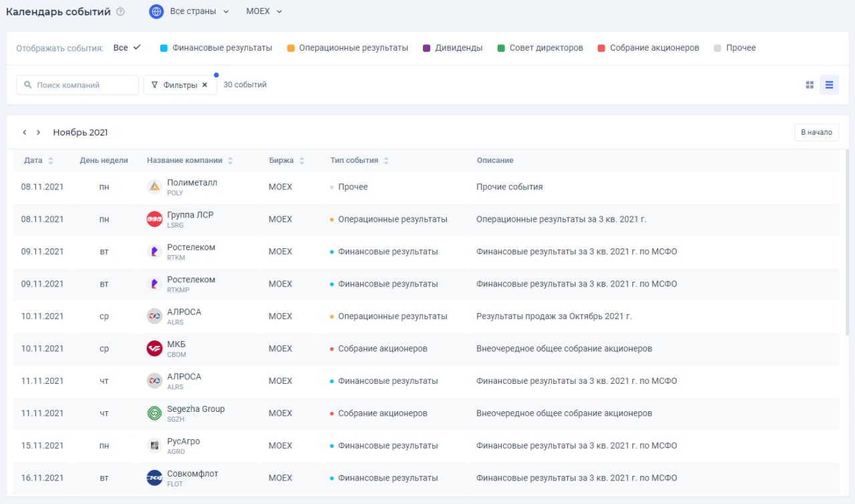Click the Совкомфлот company logo

(154, 478)
